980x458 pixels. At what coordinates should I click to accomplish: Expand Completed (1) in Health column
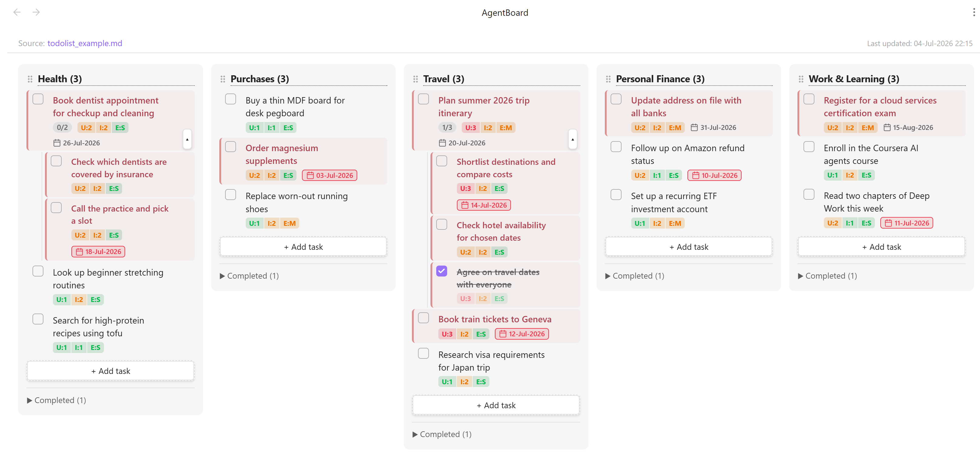(57, 400)
